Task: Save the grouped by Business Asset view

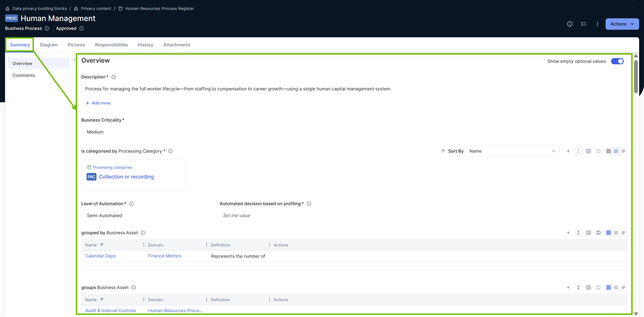Action: [599, 232]
